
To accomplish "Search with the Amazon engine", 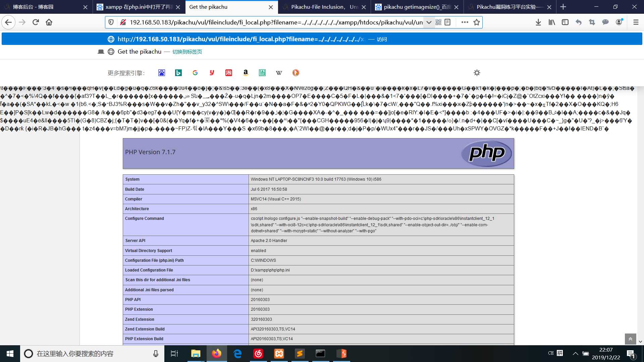I will [246, 73].
